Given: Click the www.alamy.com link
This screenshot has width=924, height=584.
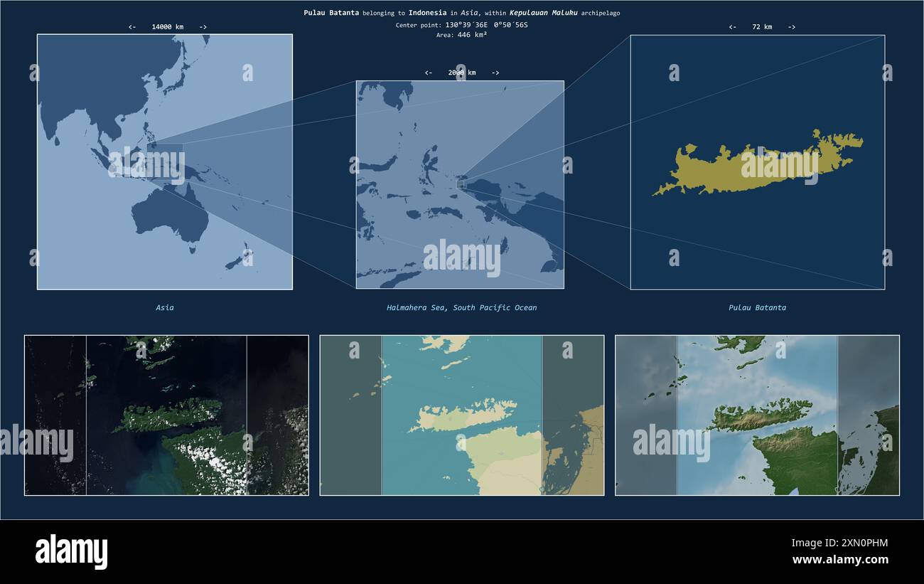Looking at the screenshot, I should (x=840, y=560).
